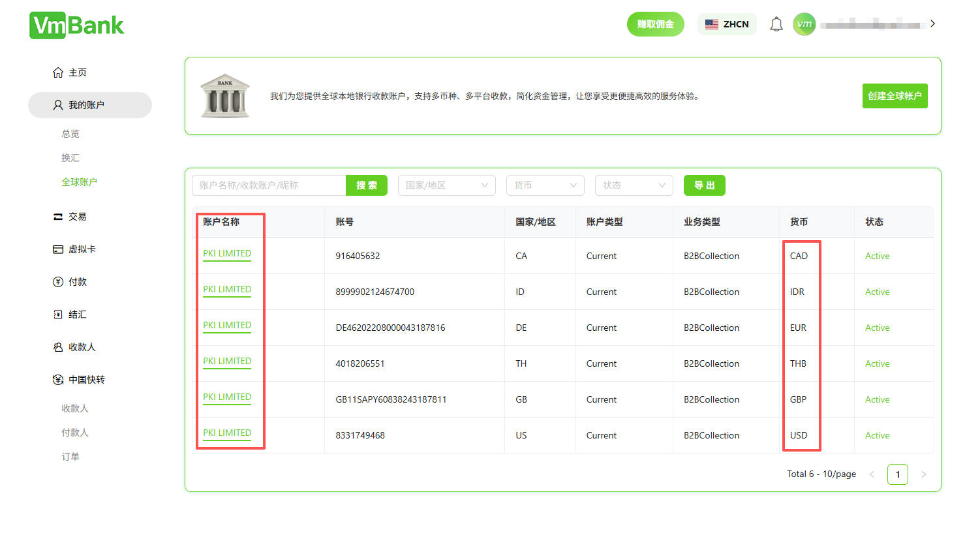Open the 虚拟卡 virtual card icon
This screenshot has width=980, height=539.
coord(58,249)
